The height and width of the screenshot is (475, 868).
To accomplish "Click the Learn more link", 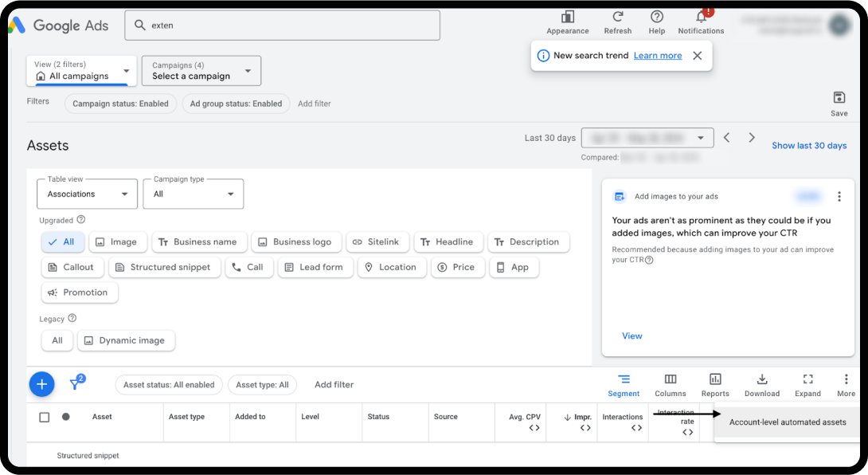I will tap(658, 56).
